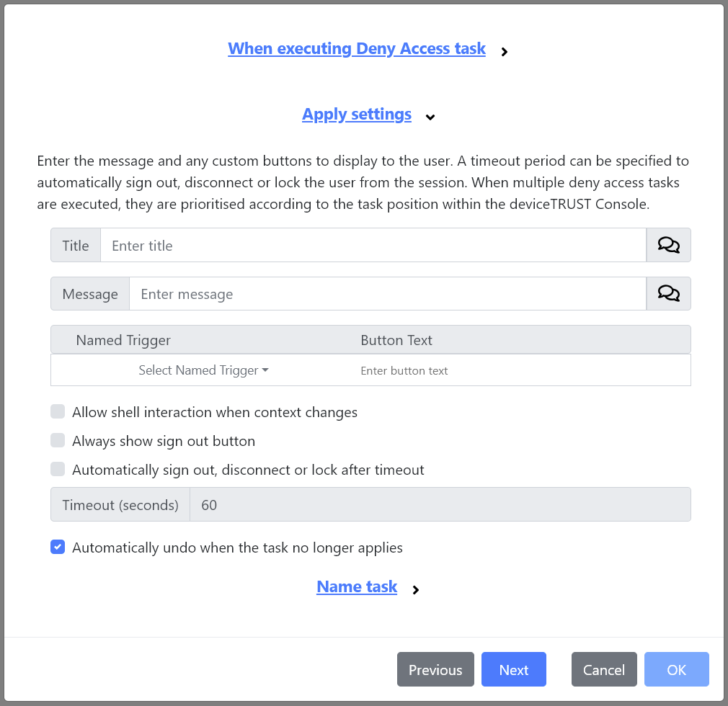Click the speech bubble icon beside Message field

pyautogui.click(x=668, y=293)
